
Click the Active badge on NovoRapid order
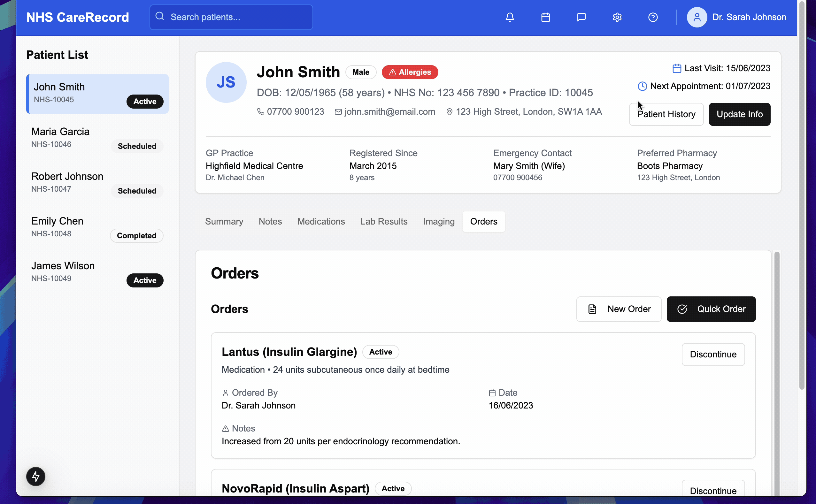click(x=393, y=489)
